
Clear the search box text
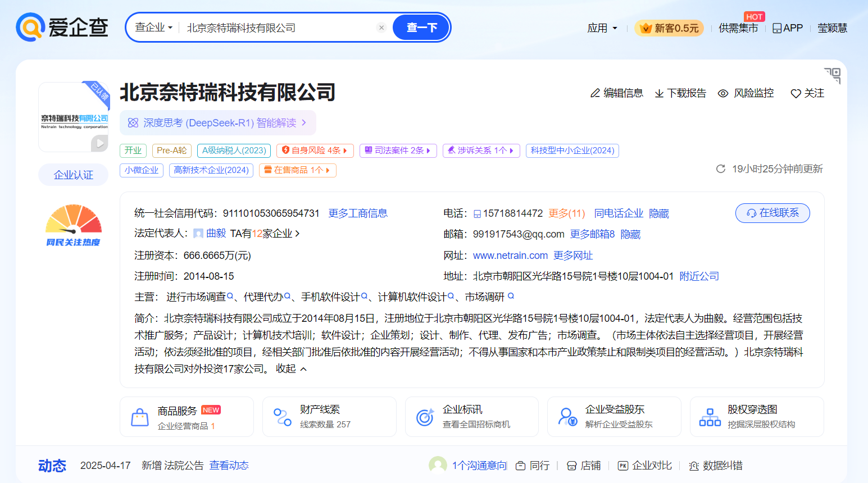tap(381, 28)
